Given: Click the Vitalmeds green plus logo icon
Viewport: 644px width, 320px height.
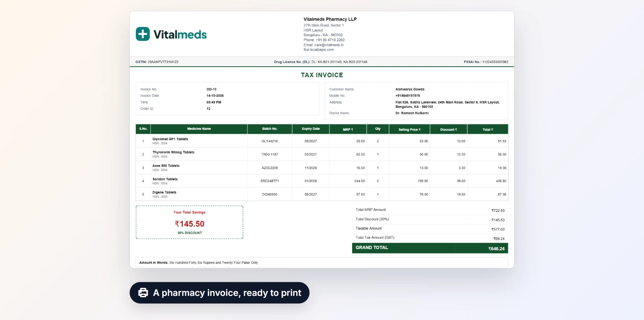Looking at the screenshot, I should [x=143, y=34].
